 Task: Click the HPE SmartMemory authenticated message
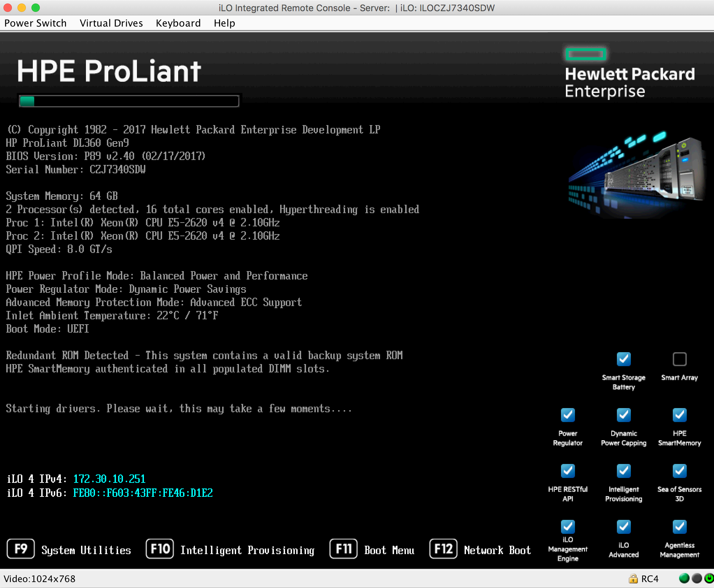[x=168, y=369]
